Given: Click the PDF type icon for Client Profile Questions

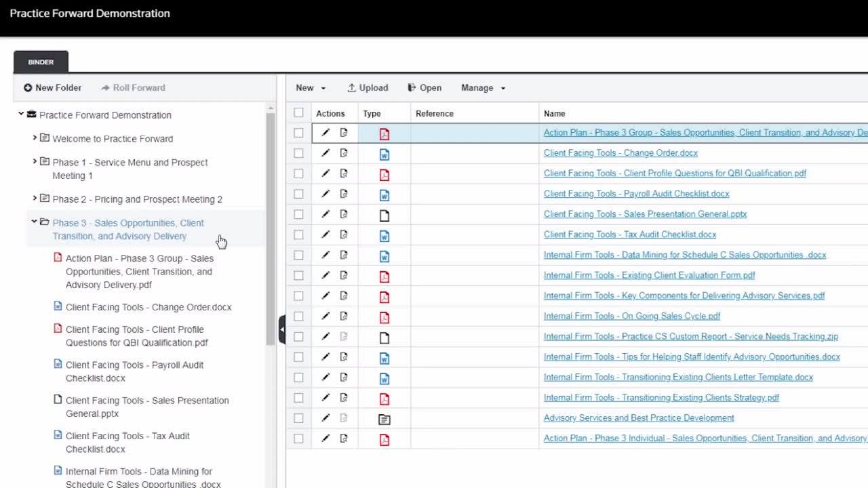Looking at the screenshot, I should (385, 175).
